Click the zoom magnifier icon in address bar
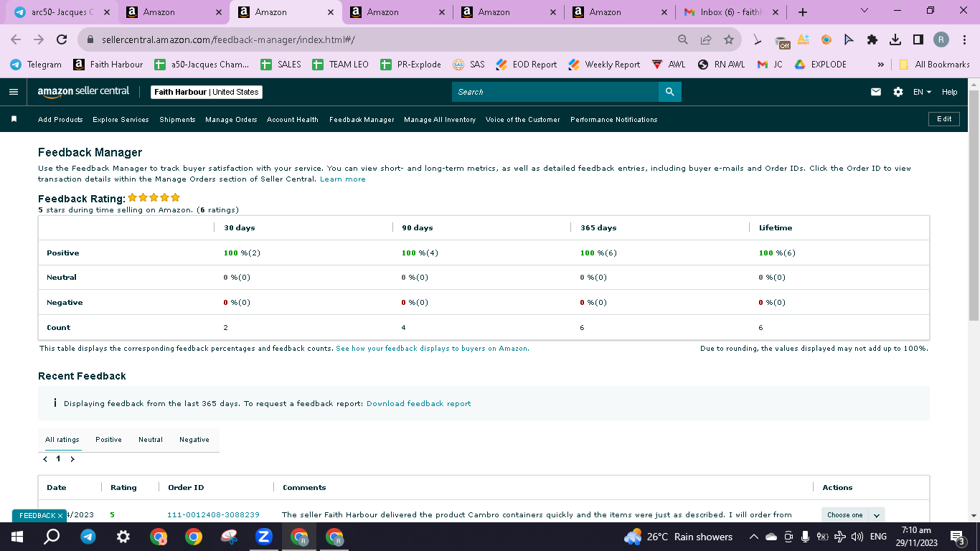980x551 pixels. 683,39
